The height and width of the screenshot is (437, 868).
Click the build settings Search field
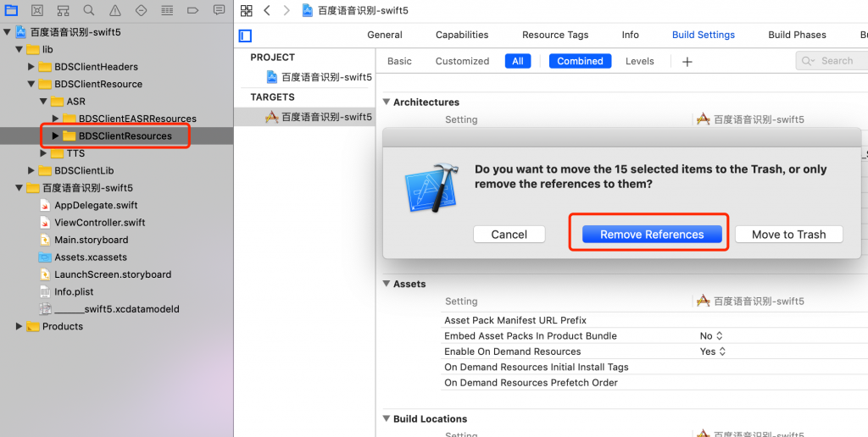[836, 61]
